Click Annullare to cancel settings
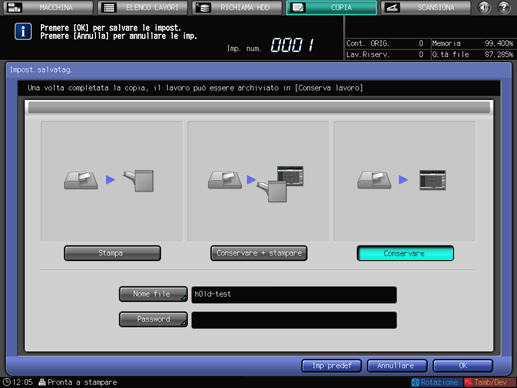 [397, 366]
